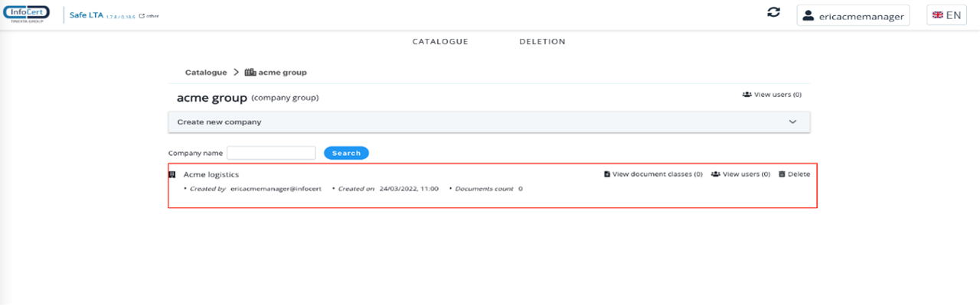Switch to the DELETION tab

point(542,42)
